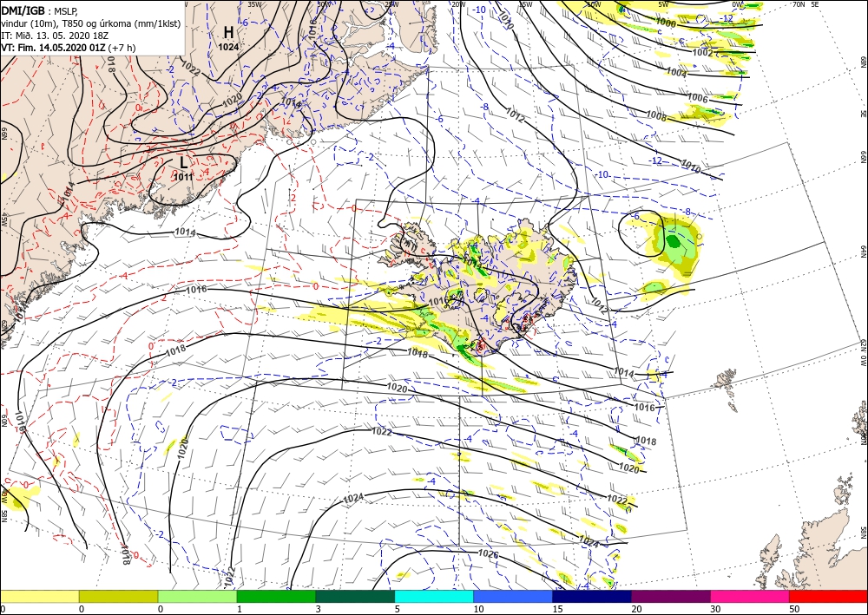Click the red legend color segment
868x615 pixels.
pos(829,596)
